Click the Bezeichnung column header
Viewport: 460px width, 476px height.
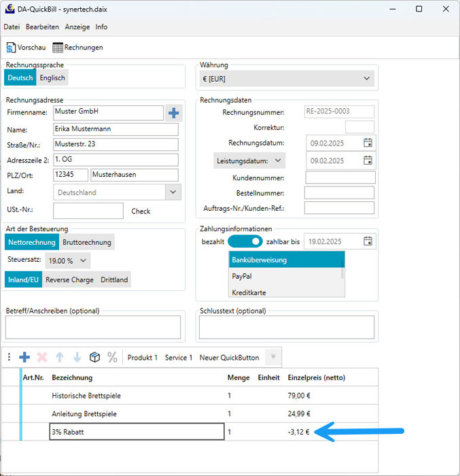click(72, 377)
